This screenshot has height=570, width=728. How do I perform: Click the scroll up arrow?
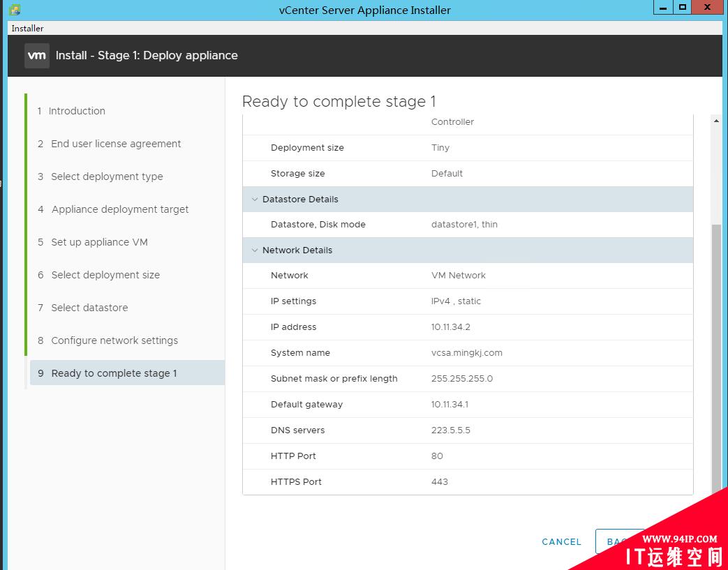716,121
